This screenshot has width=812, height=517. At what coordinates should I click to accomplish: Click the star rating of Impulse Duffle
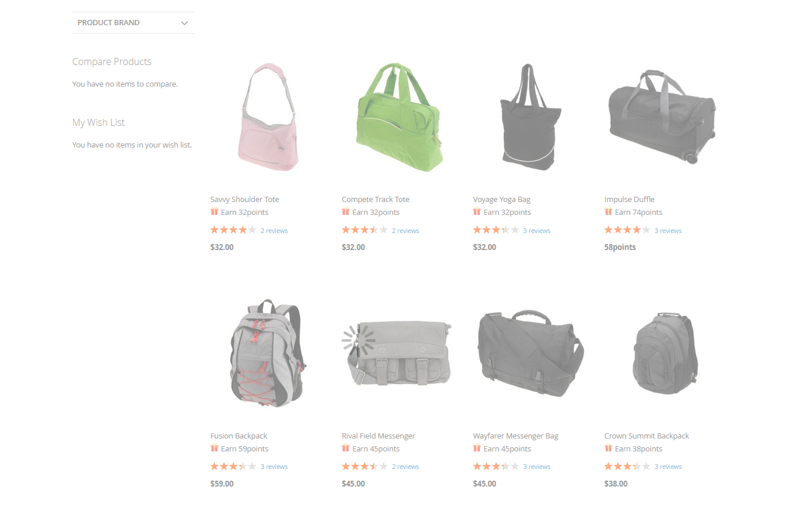pyautogui.click(x=627, y=230)
